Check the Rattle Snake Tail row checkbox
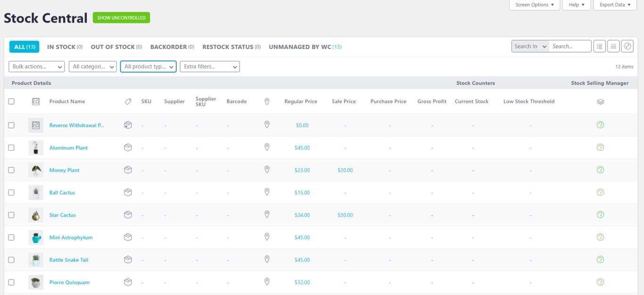The height and width of the screenshot is (295, 644). [x=11, y=260]
